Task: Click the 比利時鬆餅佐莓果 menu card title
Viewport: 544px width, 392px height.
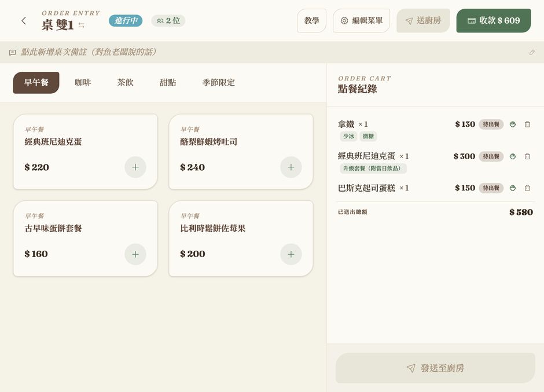Action: (212, 229)
